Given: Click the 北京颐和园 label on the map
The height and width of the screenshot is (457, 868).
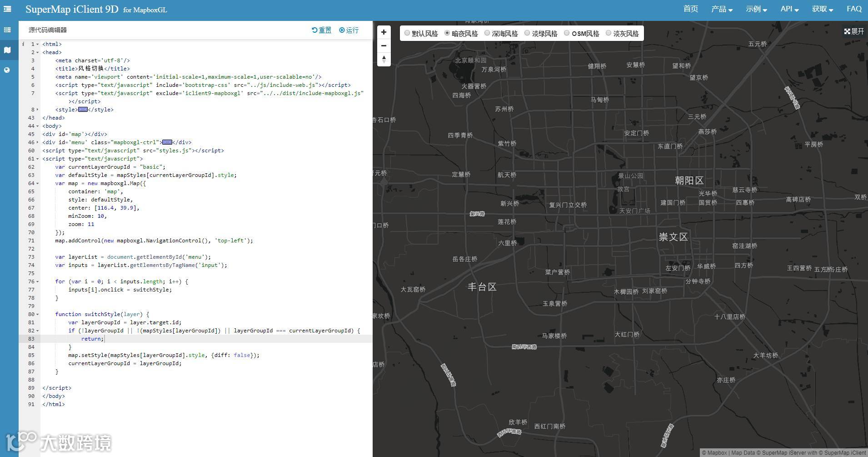Looking at the screenshot, I should click(471, 60).
